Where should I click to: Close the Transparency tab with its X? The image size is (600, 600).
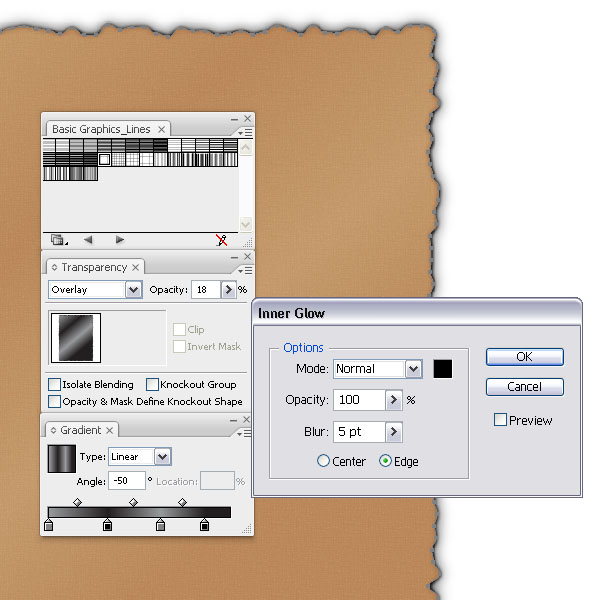click(135, 267)
